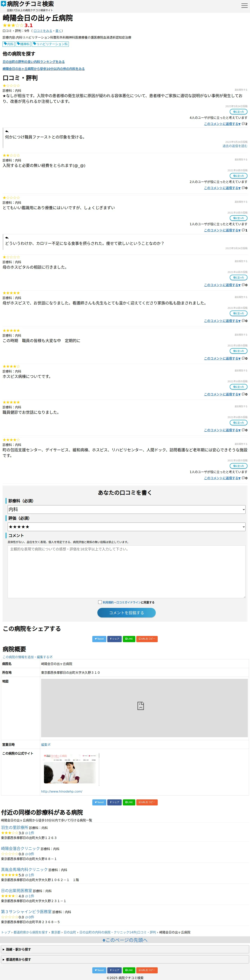Select the 精神科 tag
The image size is (250, 980).
[23, 44]
